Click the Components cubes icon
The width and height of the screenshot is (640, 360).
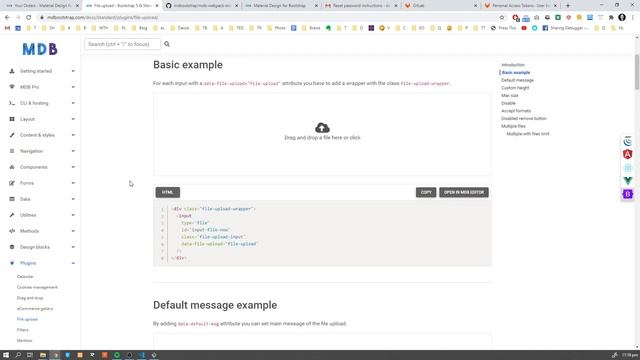12,167
